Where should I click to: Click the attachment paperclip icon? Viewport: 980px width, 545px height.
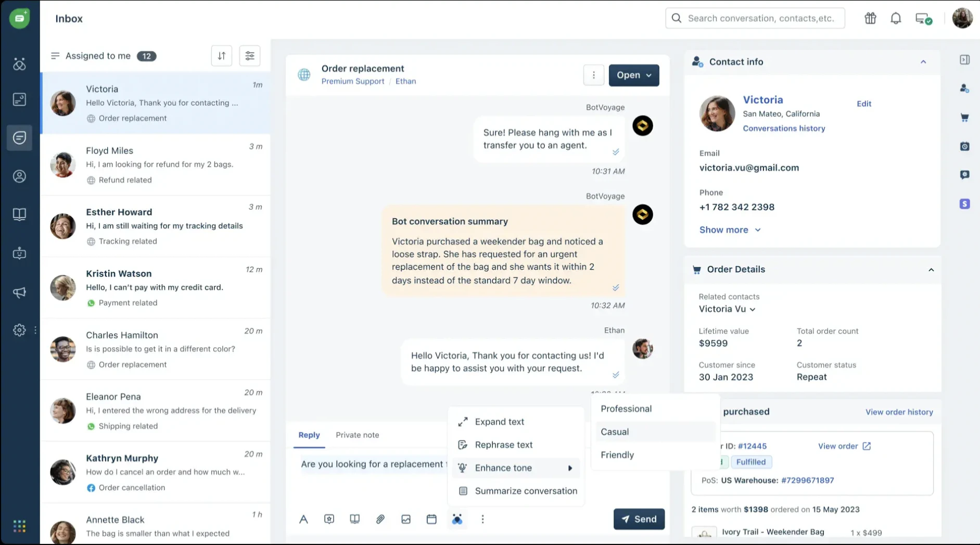[x=380, y=519]
